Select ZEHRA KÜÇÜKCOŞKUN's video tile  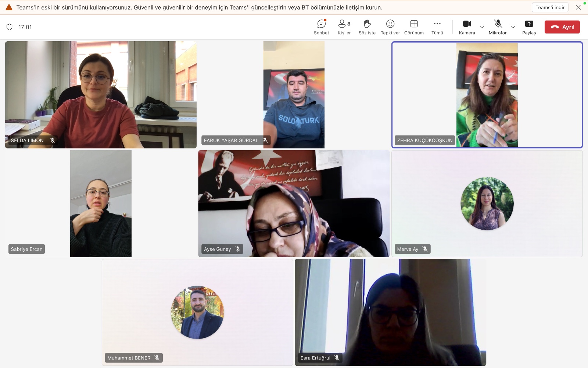coord(487,95)
